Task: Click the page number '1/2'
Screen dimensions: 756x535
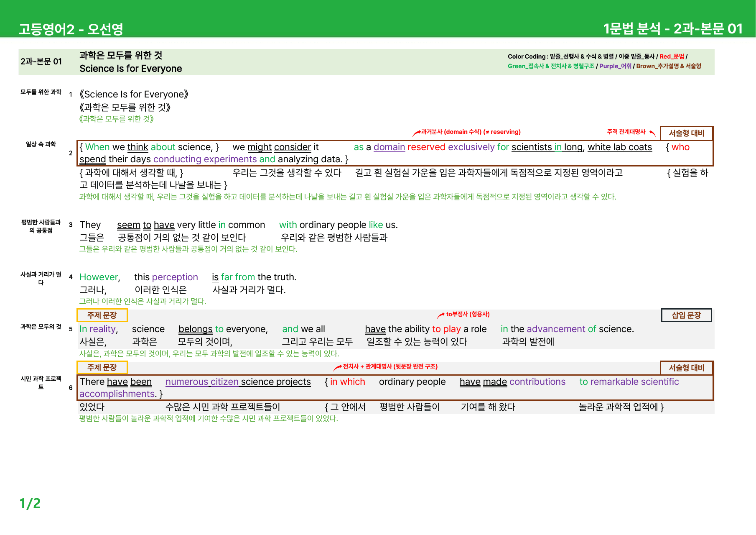Action: tap(30, 503)
